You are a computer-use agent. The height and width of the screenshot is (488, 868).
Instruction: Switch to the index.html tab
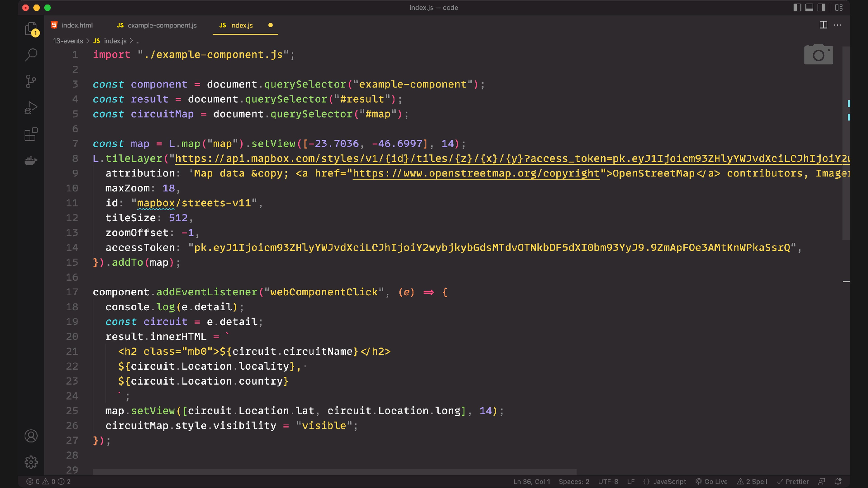(77, 25)
